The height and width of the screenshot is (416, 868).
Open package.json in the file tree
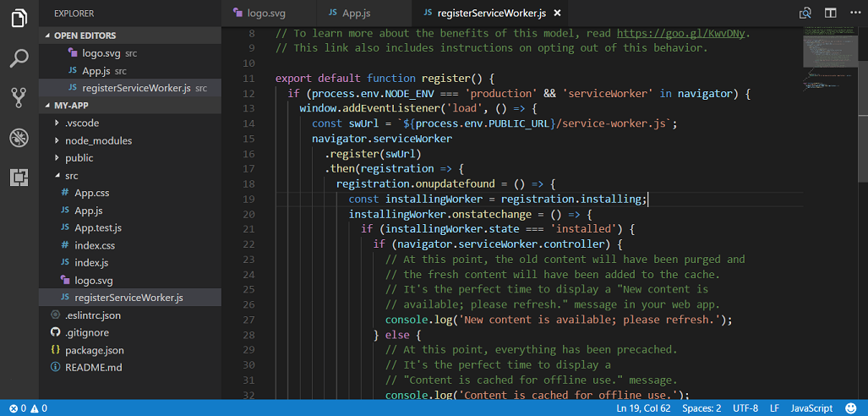(94, 350)
